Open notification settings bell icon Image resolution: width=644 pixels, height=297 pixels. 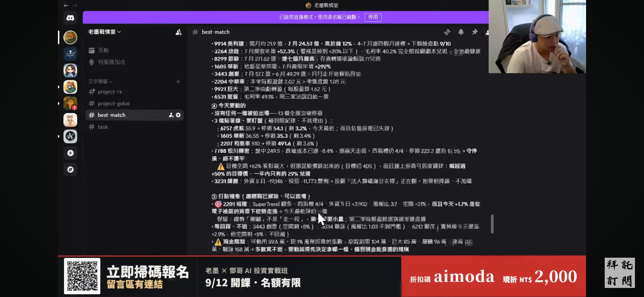(x=461, y=32)
